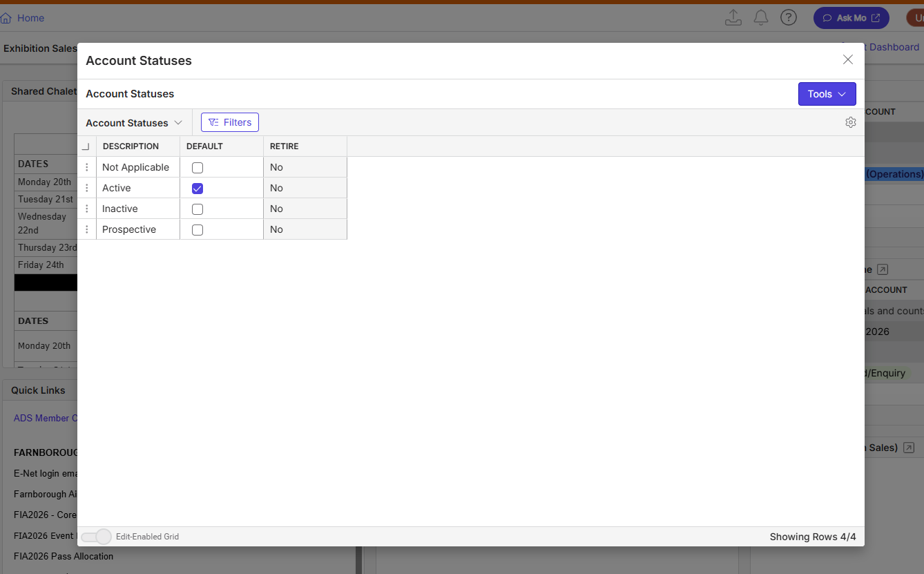Untick Default checkbox for Active
924x574 pixels.
coord(198,188)
